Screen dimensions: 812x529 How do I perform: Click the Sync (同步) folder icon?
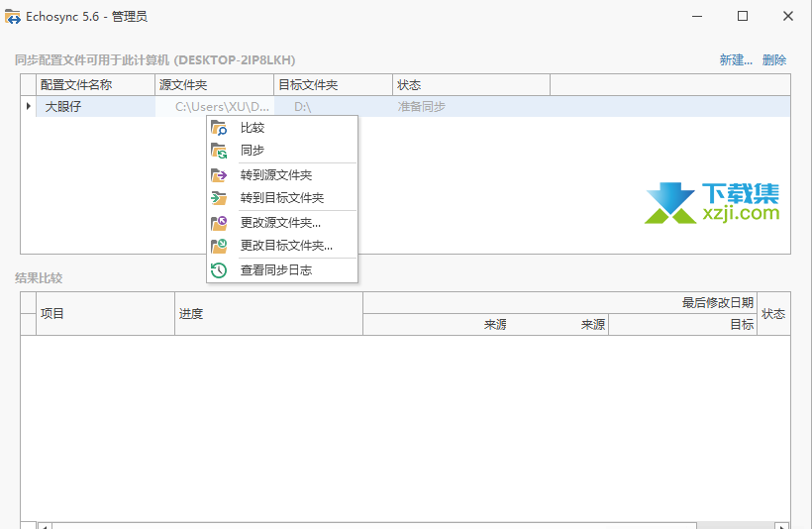click(219, 151)
